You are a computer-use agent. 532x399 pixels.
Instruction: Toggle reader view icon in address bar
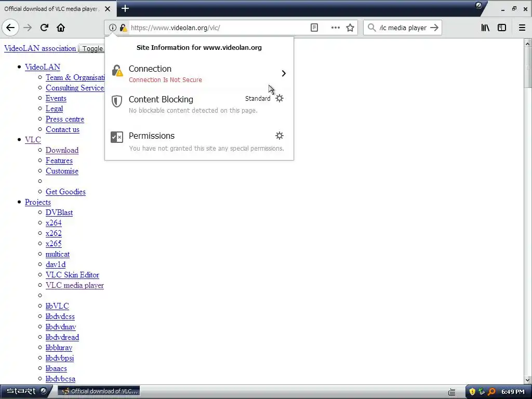click(314, 28)
